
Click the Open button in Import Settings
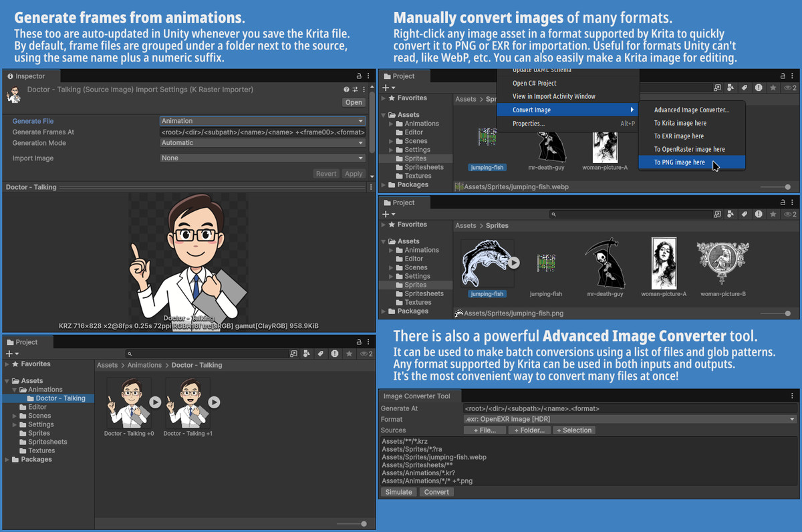click(x=354, y=102)
